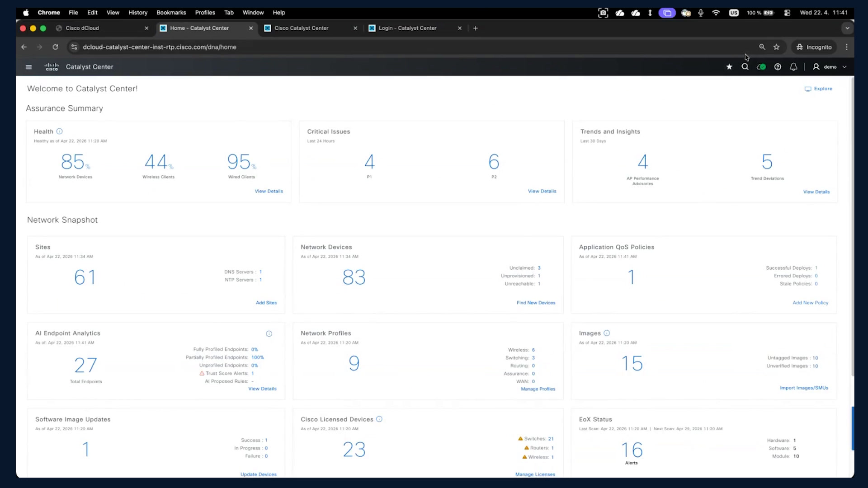Click Explore link
Screen dimensions: 868x488
tap(818, 89)
